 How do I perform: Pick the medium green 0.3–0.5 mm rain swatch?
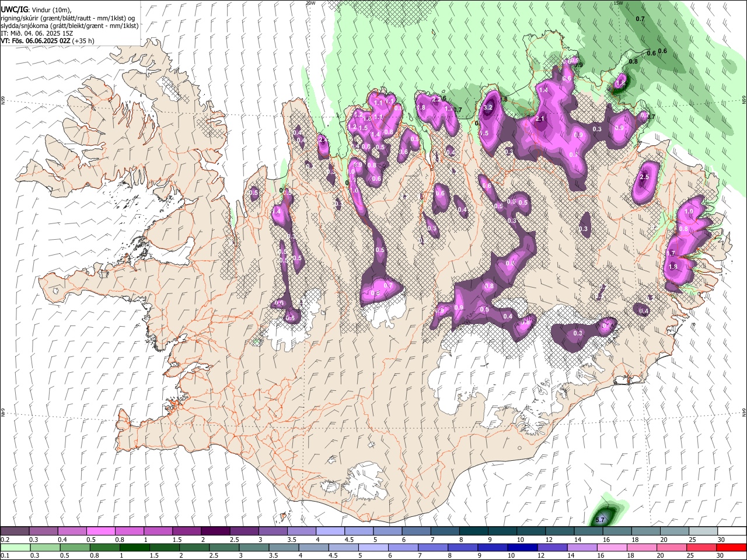click(x=45, y=547)
